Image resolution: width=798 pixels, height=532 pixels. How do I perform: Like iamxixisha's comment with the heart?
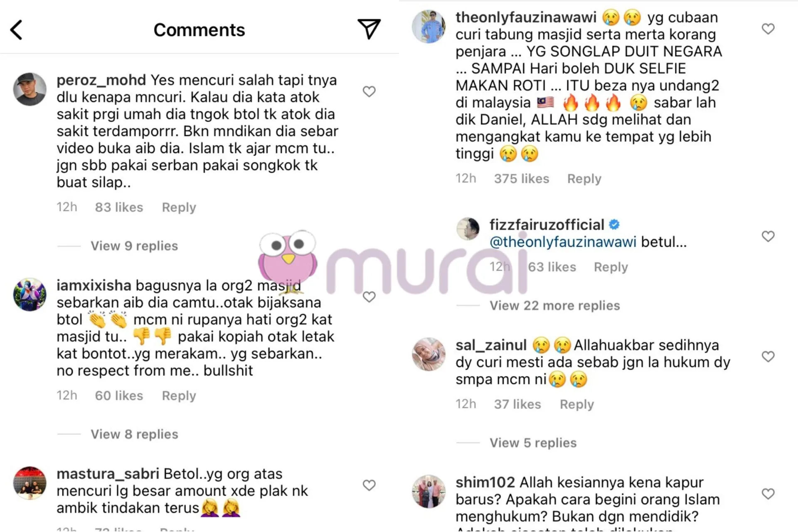(x=369, y=297)
